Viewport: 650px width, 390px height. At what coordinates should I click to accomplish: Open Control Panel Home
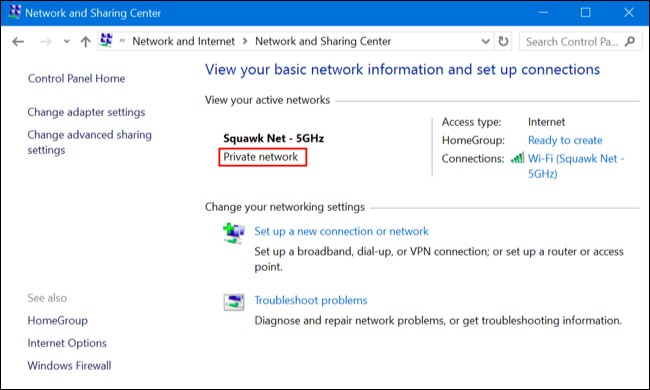pyautogui.click(x=76, y=78)
